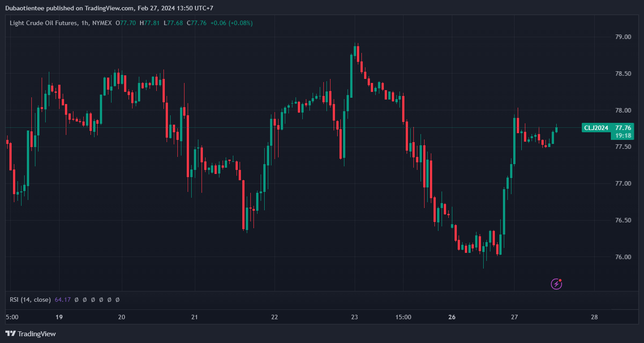The width and height of the screenshot is (644, 343).
Task: Click date 27 on time axis
Action: [x=514, y=317]
